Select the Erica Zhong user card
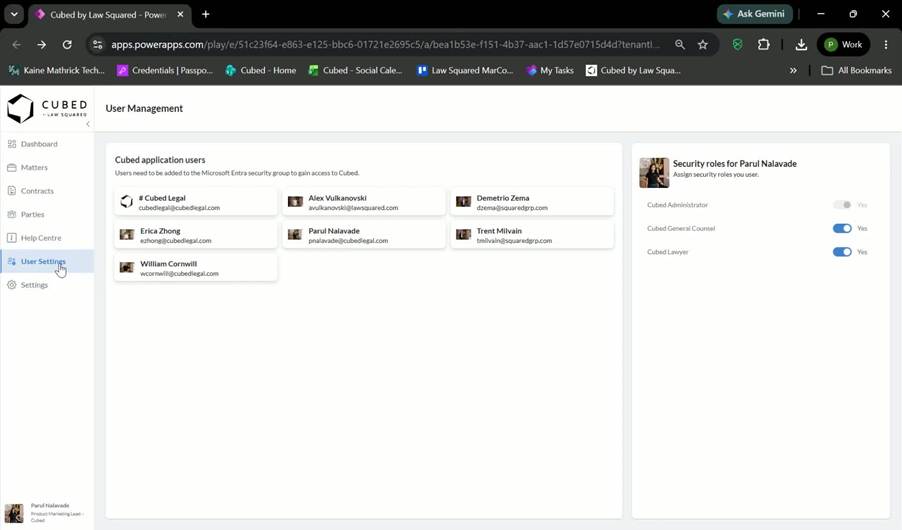The height and width of the screenshot is (530, 902). [196, 235]
